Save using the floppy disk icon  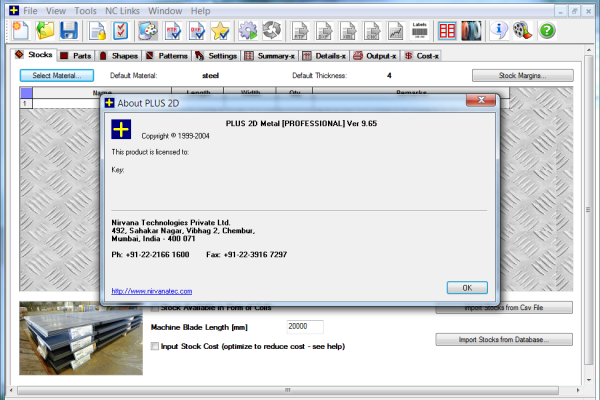(x=69, y=31)
